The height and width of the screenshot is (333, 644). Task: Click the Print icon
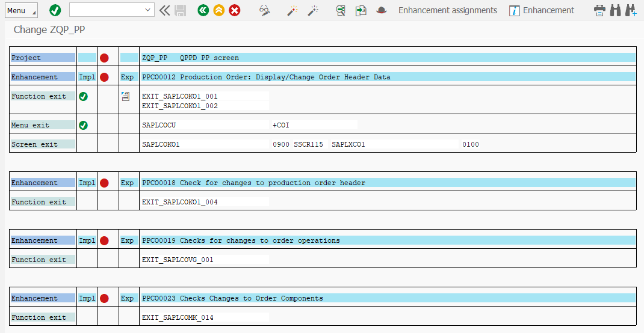599,10
